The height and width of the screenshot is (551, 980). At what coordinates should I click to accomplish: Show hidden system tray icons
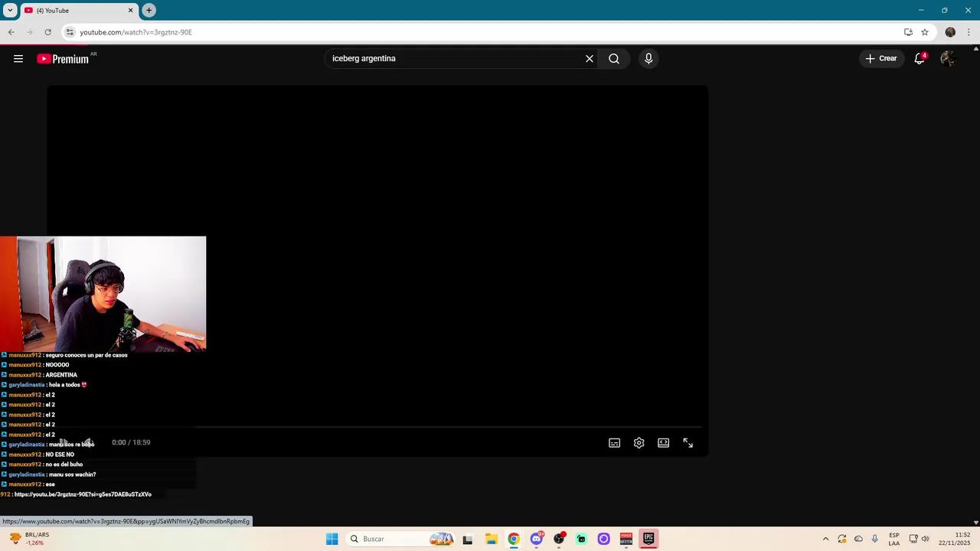tap(825, 539)
